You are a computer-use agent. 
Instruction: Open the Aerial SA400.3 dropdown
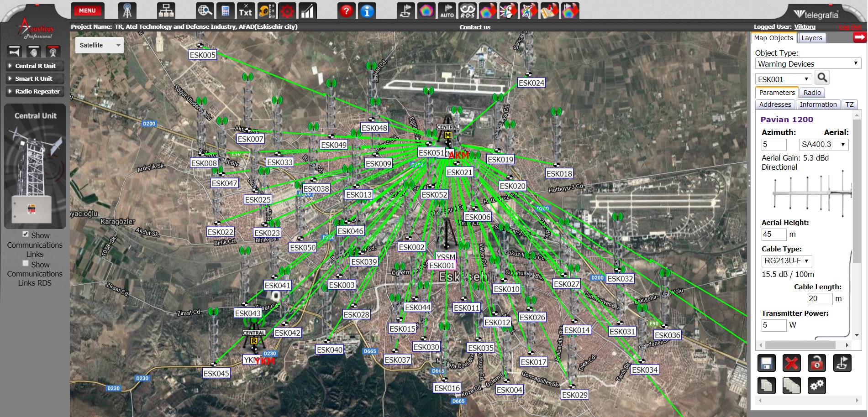[824, 145]
